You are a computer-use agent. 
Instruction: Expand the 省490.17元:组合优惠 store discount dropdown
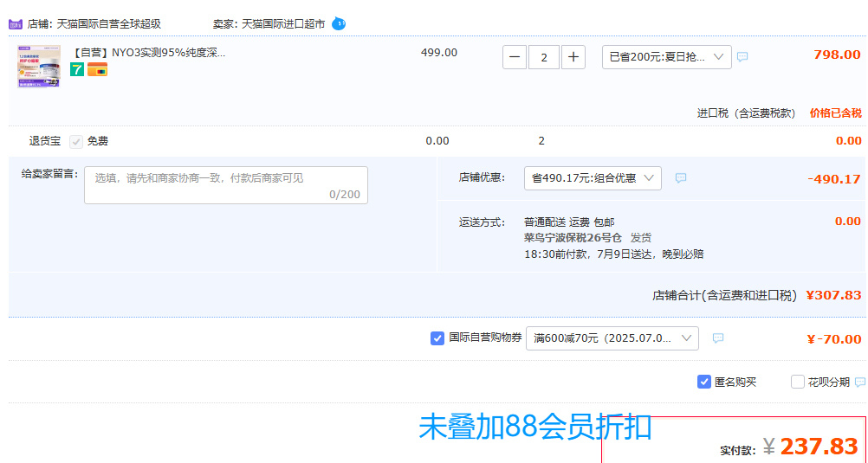[x=593, y=178]
